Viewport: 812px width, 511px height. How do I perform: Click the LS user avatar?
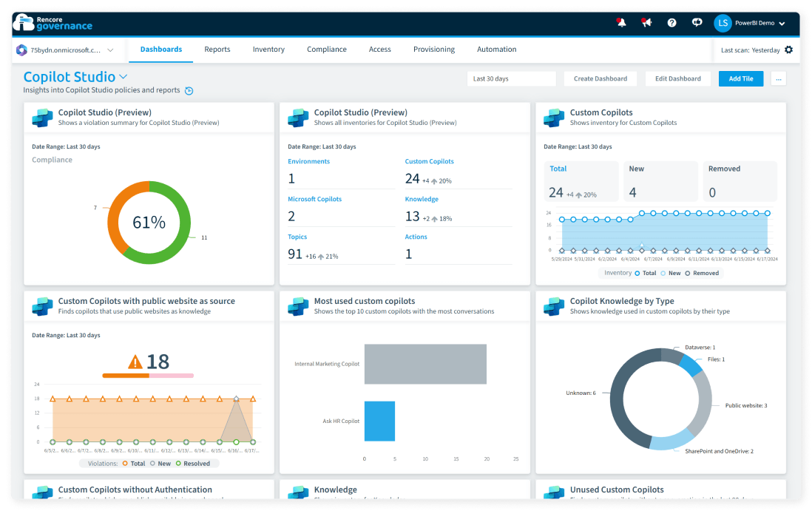click(x=723, y=23)
